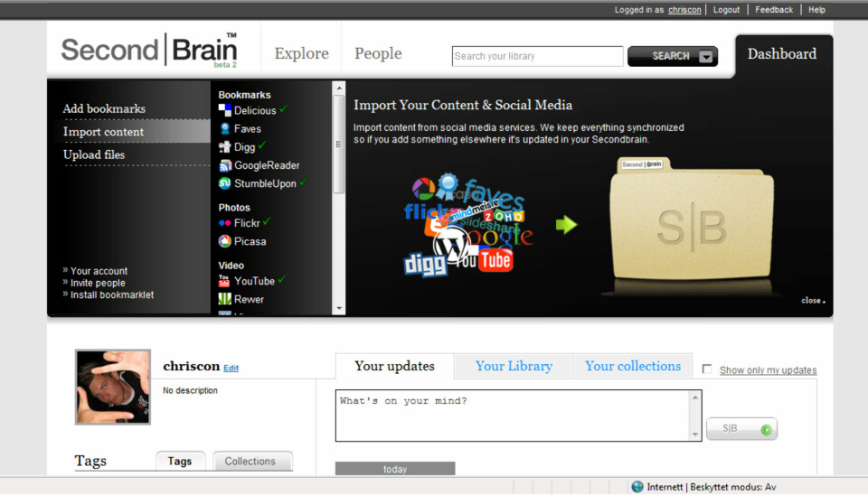Screen dimensions: 868x495
Task: Open Your account link
Action: (99, 271)
